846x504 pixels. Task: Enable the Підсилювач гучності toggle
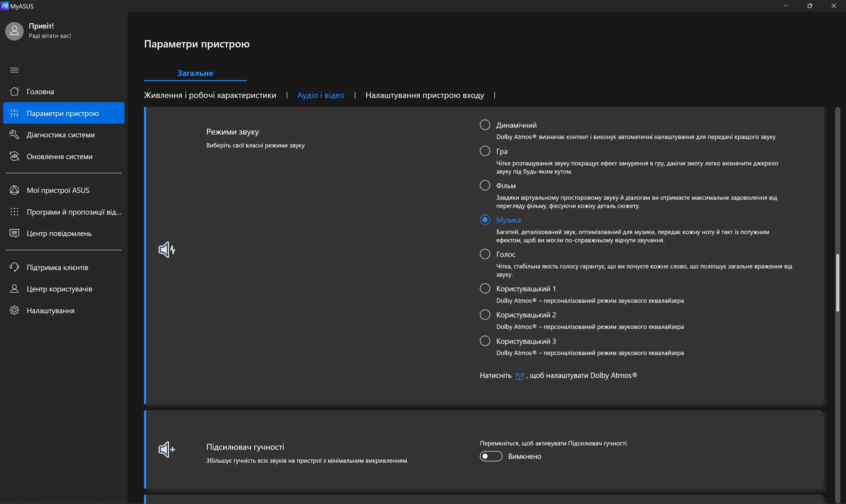(x=491, y=456)
